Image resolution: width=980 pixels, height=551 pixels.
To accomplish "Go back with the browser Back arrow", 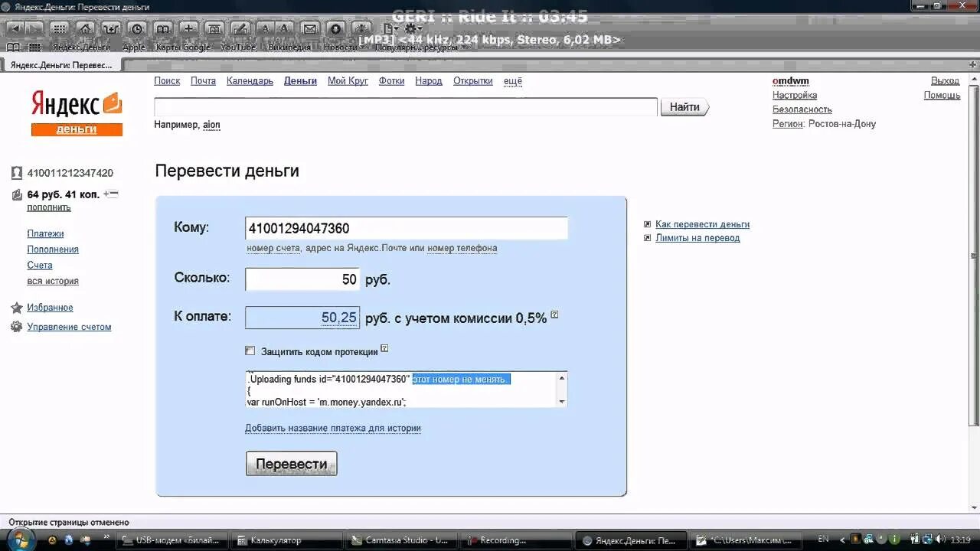I will pos(15,28).
